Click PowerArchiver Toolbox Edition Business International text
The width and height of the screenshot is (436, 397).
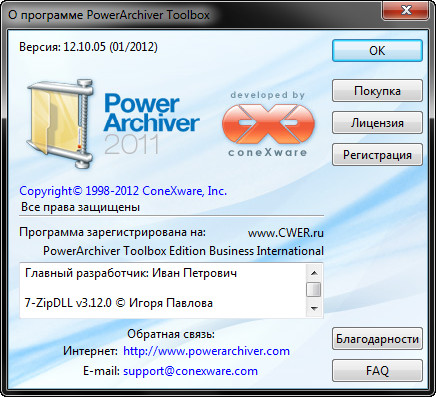[x=183, y=251]
